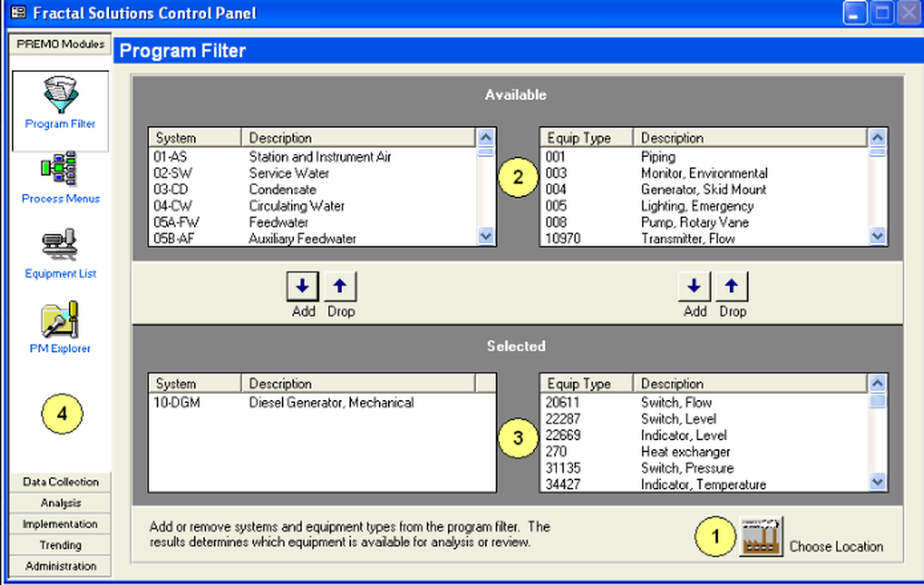The height and width of the screenshot is (585, 924).
Task: Select the 34427 Indicator, Temperature row
Action: (704, 484)
